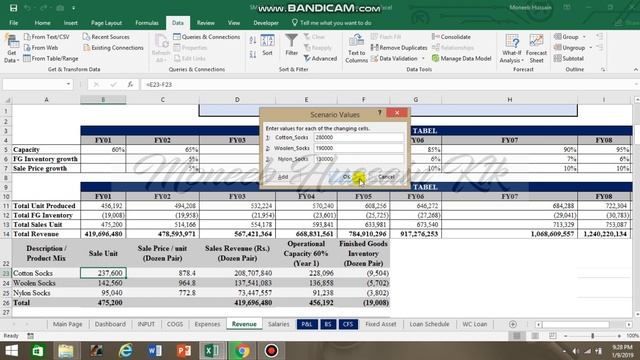This screenshot has width=640, height=360.
Task: Open Word from the taskbar
Action: tap(155, 351)
